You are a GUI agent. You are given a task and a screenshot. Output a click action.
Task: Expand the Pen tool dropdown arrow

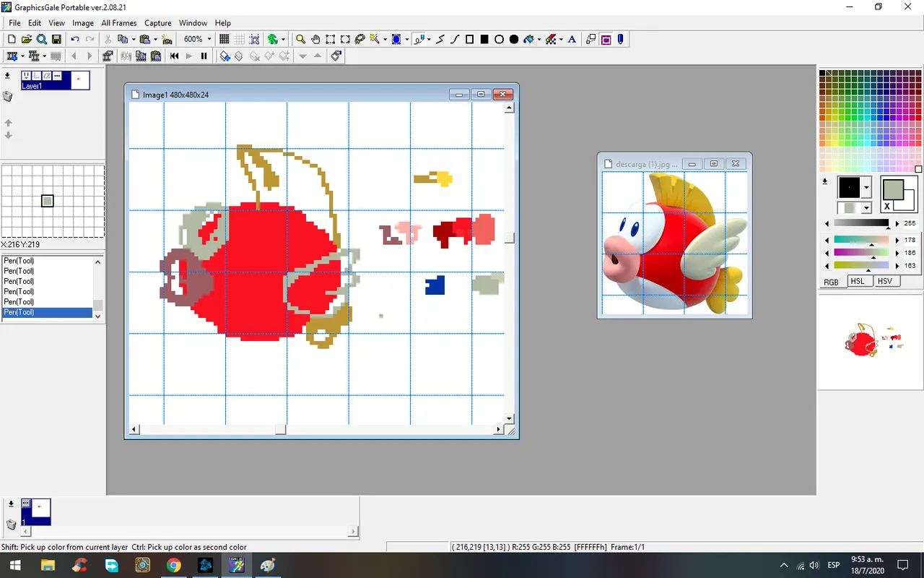tap(429, 39)
